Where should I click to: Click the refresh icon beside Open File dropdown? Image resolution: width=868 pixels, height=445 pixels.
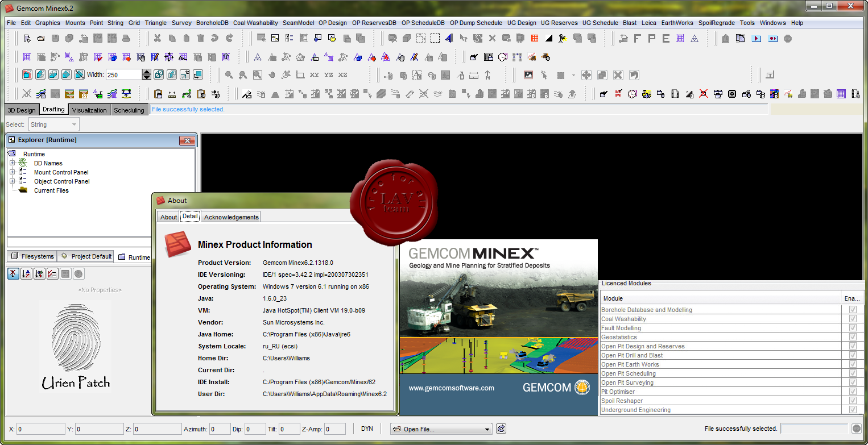click(501, 429)
